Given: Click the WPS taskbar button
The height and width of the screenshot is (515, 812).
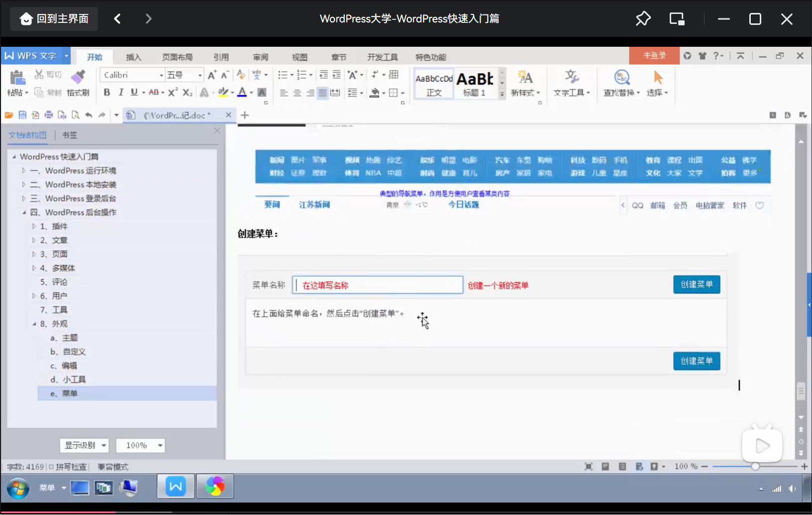Looking at the screenshot, I should [x=176, y=486].
